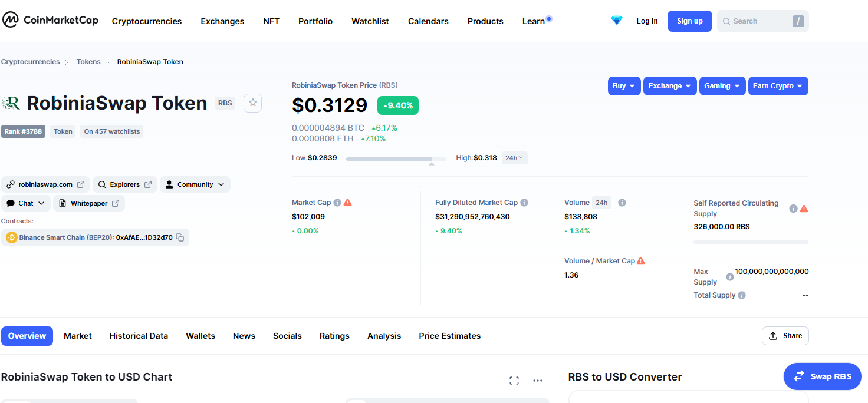Click the green 9.40% price change badge
The image size is (868, 403).
398,105
